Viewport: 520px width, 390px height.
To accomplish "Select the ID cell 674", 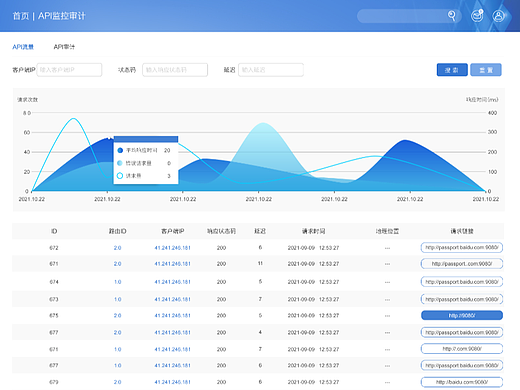I will tap(54, 282).
